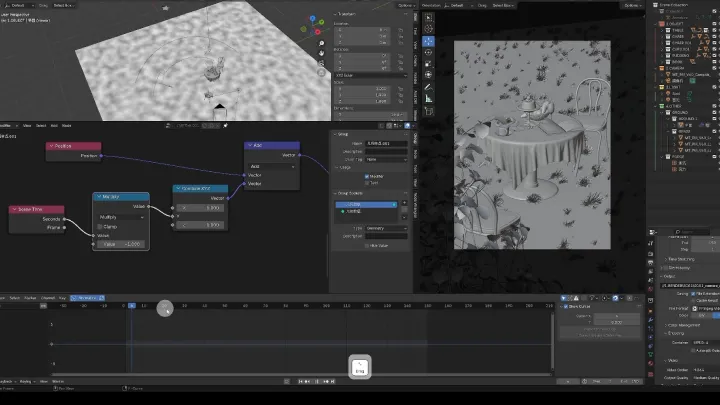Select the Cursor tool in right viewport
720x405 pixels.
428,29
